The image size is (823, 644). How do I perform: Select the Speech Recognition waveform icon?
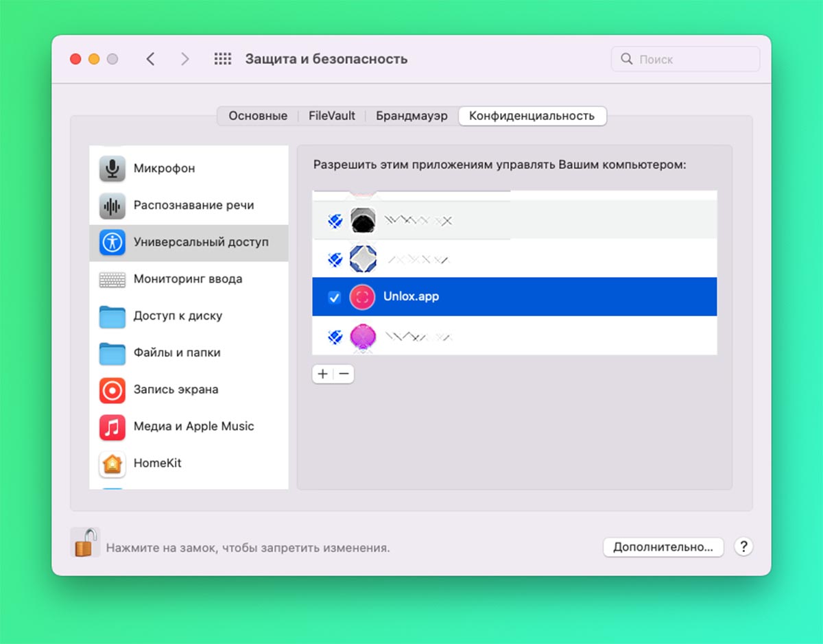click(x=112, y=205)
